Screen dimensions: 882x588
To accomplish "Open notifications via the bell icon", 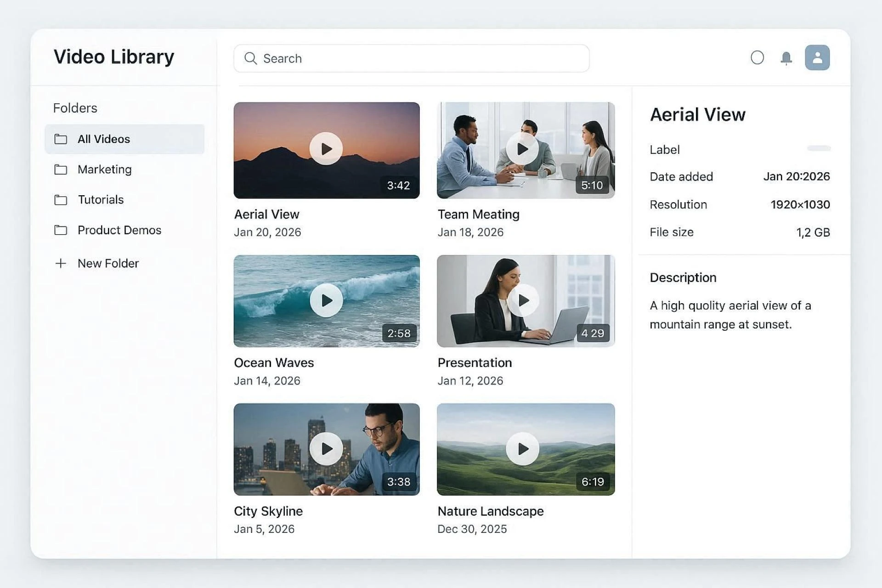I will pyautogui.click(x=786, y=58).
